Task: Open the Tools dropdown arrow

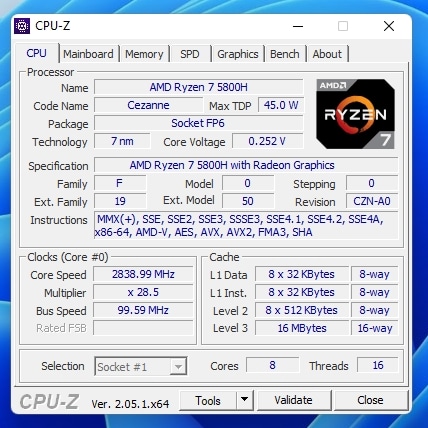Action: coord(245,400)
